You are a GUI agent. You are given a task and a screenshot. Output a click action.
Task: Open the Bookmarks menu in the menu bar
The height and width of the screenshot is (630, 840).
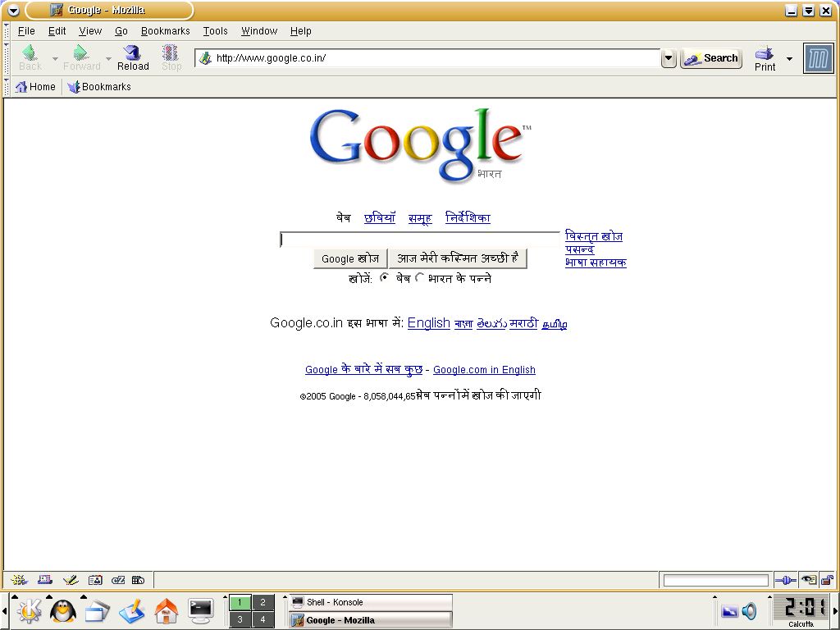(x=165, y=31)
